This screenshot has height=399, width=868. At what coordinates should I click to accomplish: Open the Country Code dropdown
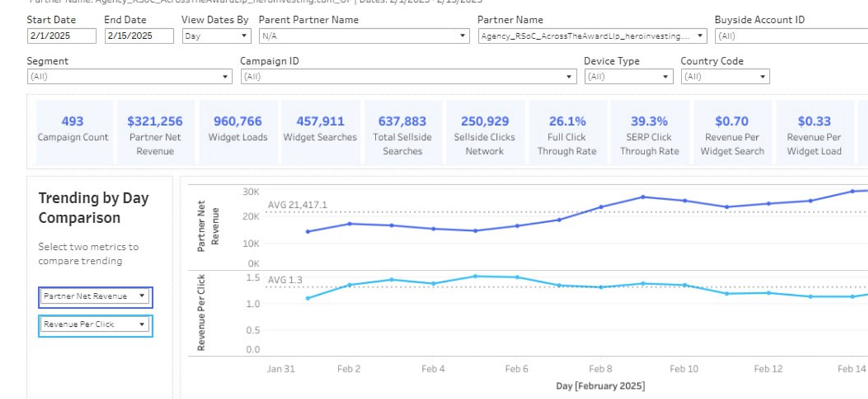tap(726, 77)
